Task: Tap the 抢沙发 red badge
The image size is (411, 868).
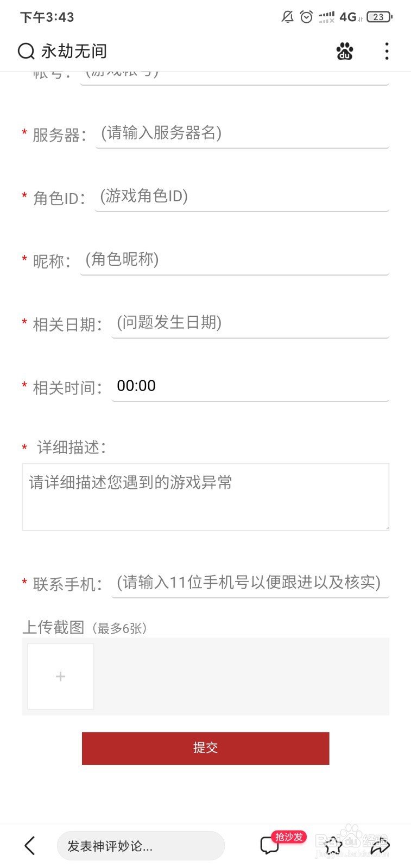Action: coord(289,837)
